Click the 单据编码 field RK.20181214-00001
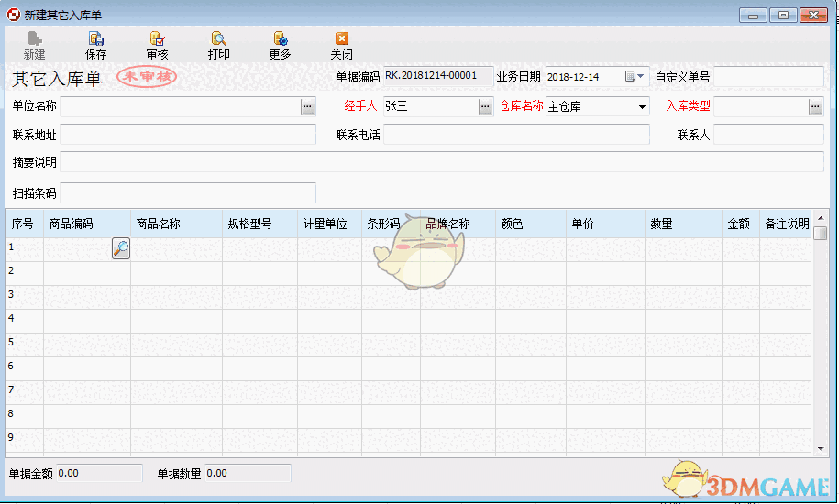Image resolution: width=839 pixels, height=504 pixels. (x=438, y=76)
